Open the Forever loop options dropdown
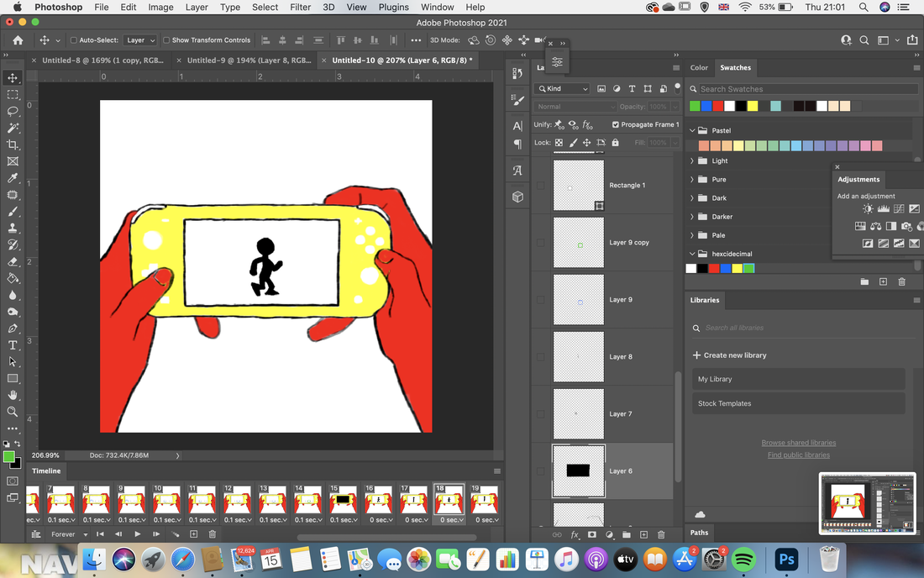924x578 pixels. pos(69,534)
